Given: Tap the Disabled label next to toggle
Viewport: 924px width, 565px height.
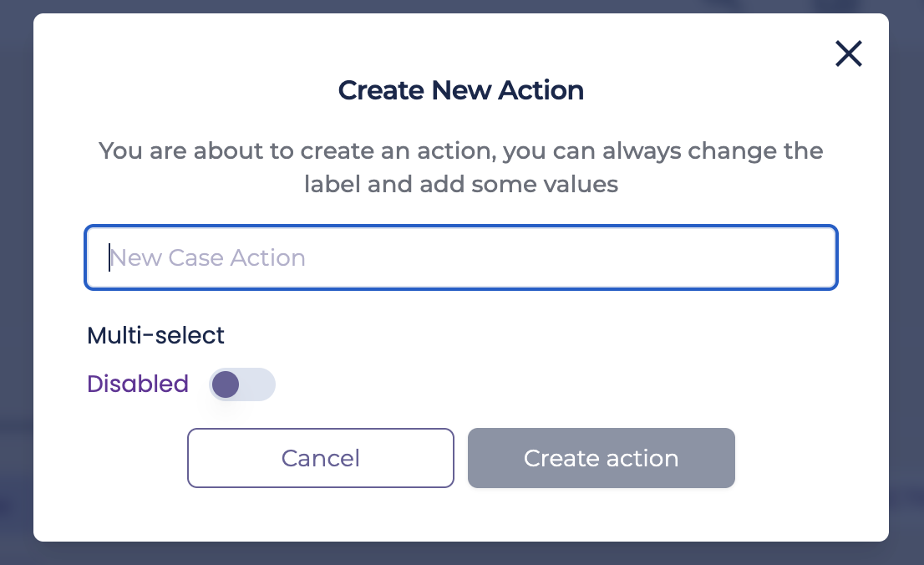Looking at the screenshot, I should (x=138, y=384).
